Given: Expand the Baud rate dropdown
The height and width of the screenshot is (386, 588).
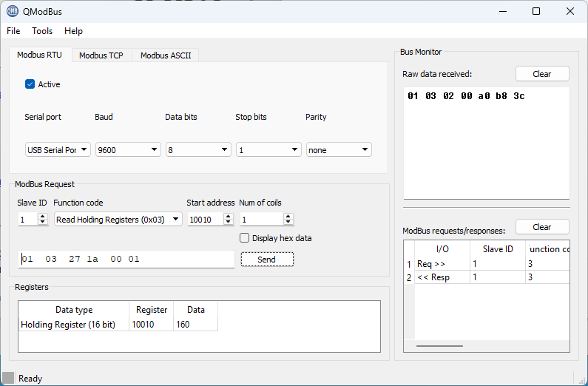Looking at the screenshot, I should coord(128,149).
